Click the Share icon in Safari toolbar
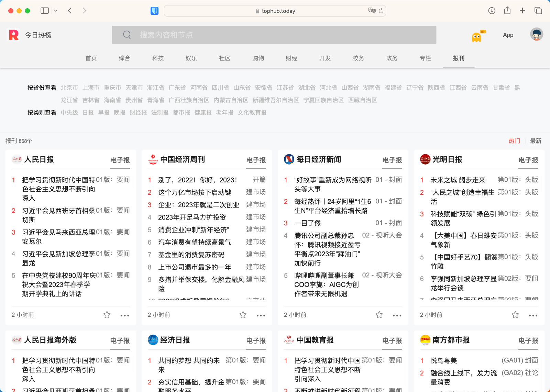 [x=507, y=11]
